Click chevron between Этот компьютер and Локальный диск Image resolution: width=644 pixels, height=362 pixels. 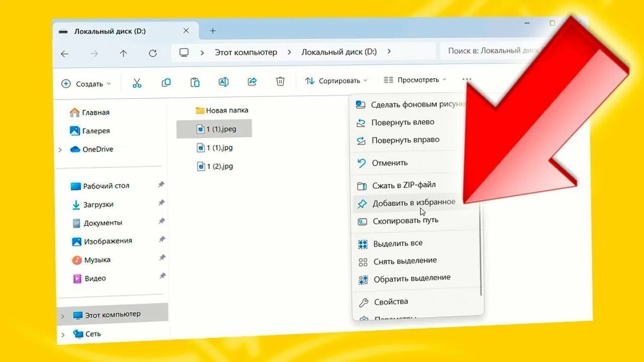click(x=289, y=52)
